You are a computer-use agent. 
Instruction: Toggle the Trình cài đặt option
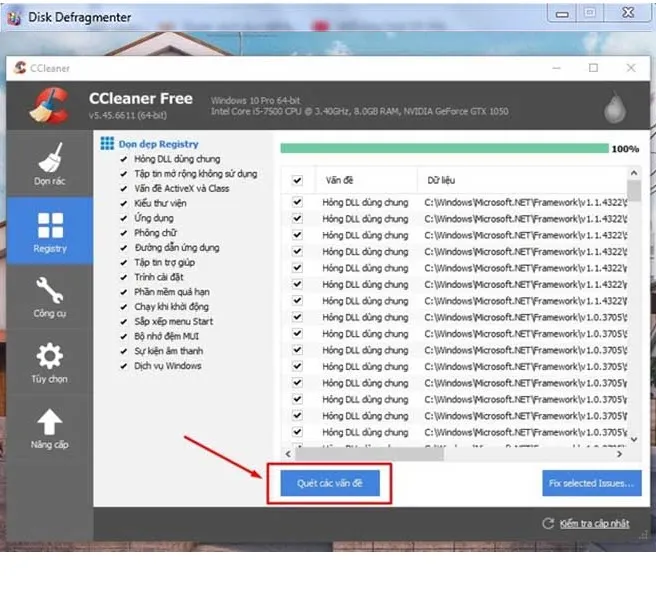pyautogui.click(x=123, y=277)
